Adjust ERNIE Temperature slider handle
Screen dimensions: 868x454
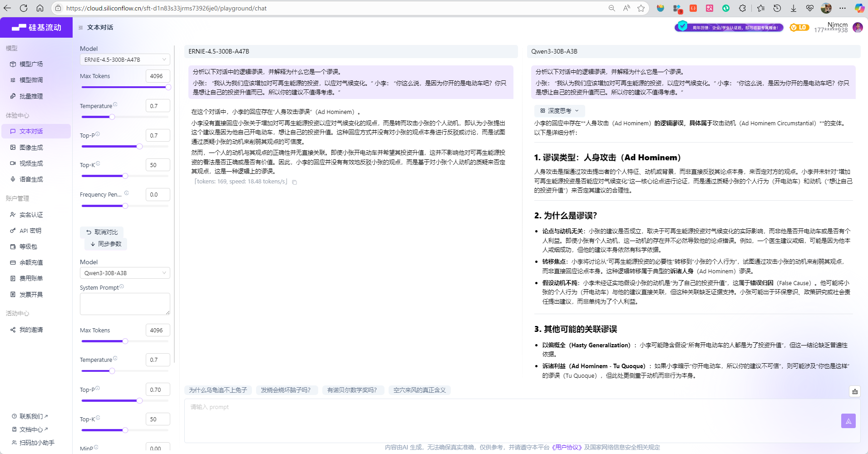112,117
